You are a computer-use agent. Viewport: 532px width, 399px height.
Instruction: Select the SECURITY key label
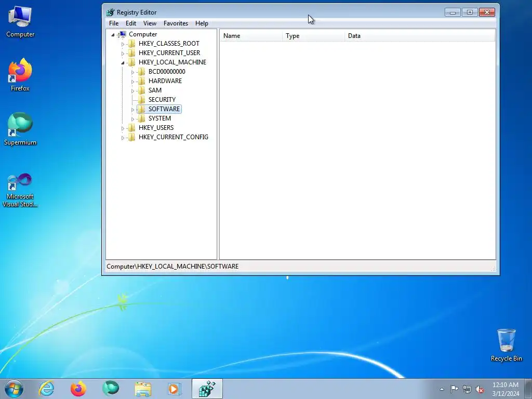click(x=162, y=99)
